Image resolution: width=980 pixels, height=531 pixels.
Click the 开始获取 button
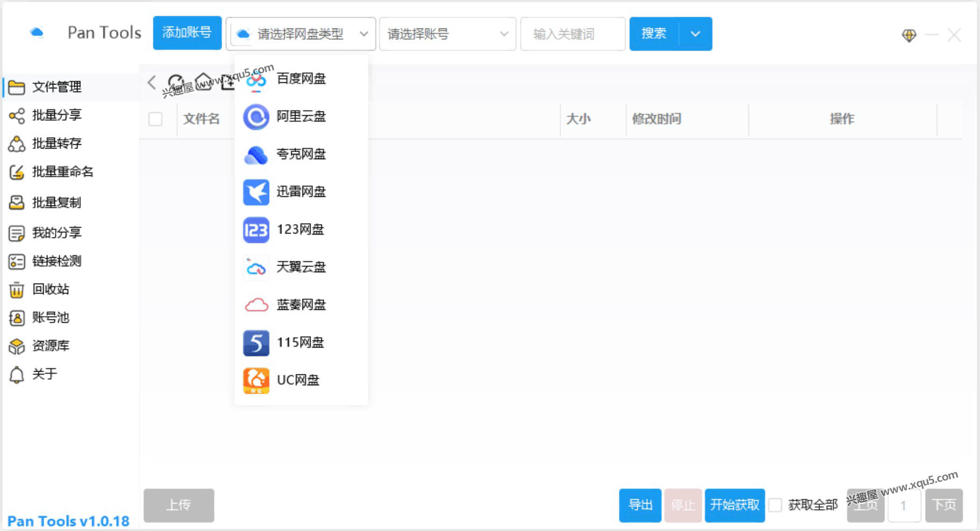click(735, 505)
